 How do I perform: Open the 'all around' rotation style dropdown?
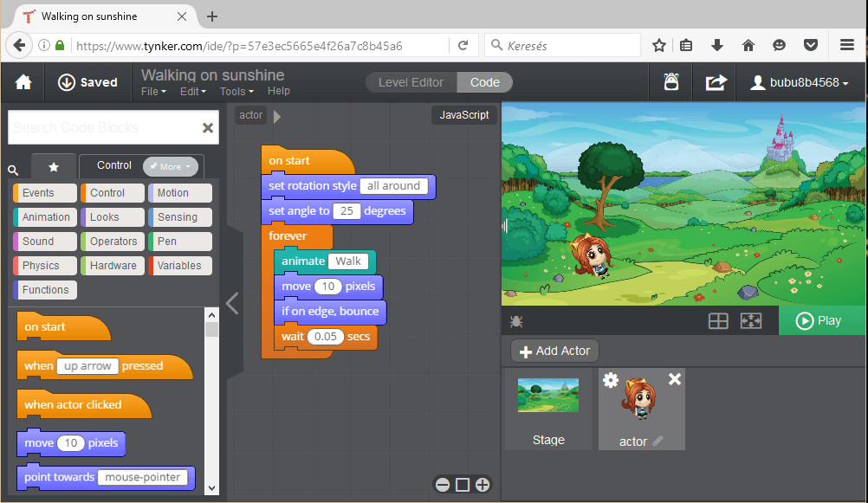[x=393, y=186]
